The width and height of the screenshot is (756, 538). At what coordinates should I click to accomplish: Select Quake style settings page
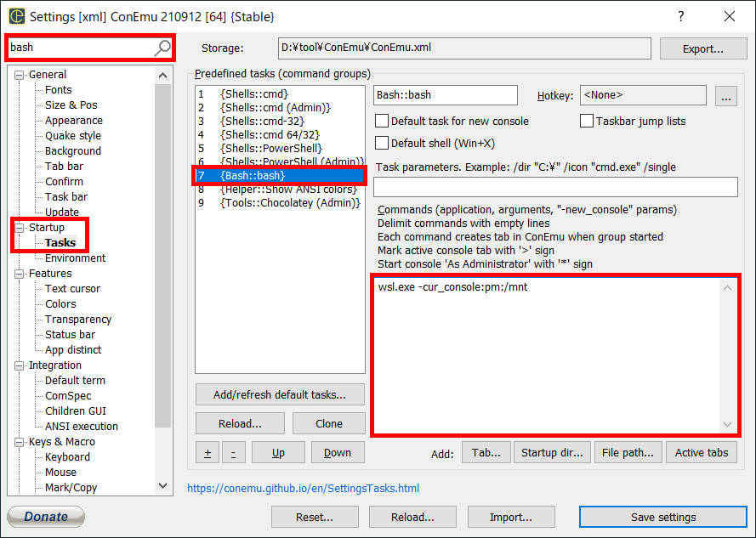(73, 136)
